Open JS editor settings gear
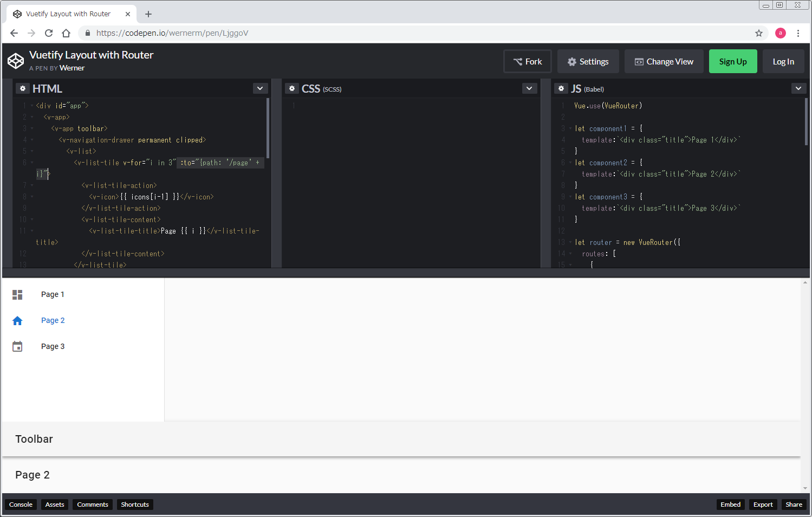 [x=561, y=88]
